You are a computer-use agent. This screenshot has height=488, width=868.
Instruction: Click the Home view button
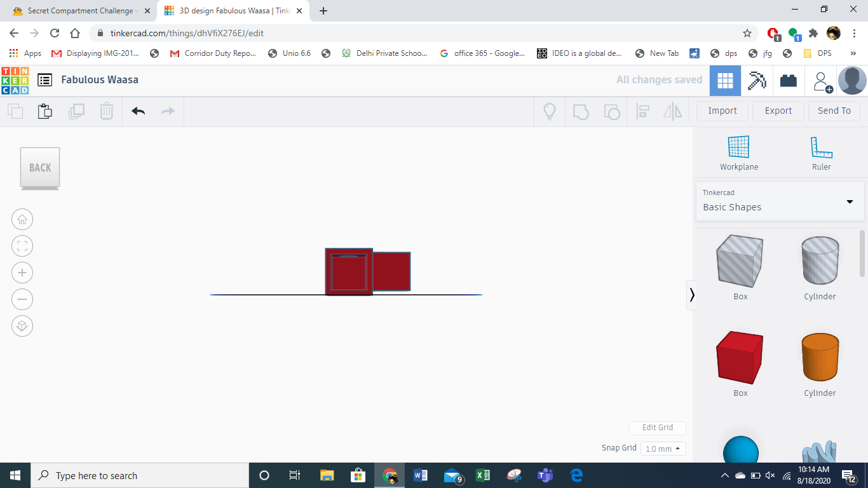(22, 219)
